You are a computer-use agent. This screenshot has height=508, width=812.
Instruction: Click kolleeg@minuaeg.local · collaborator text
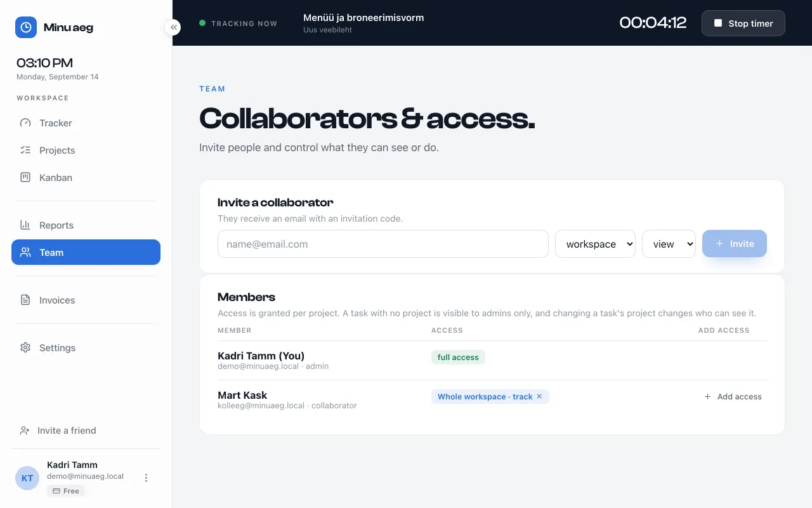tap(287, 405)
